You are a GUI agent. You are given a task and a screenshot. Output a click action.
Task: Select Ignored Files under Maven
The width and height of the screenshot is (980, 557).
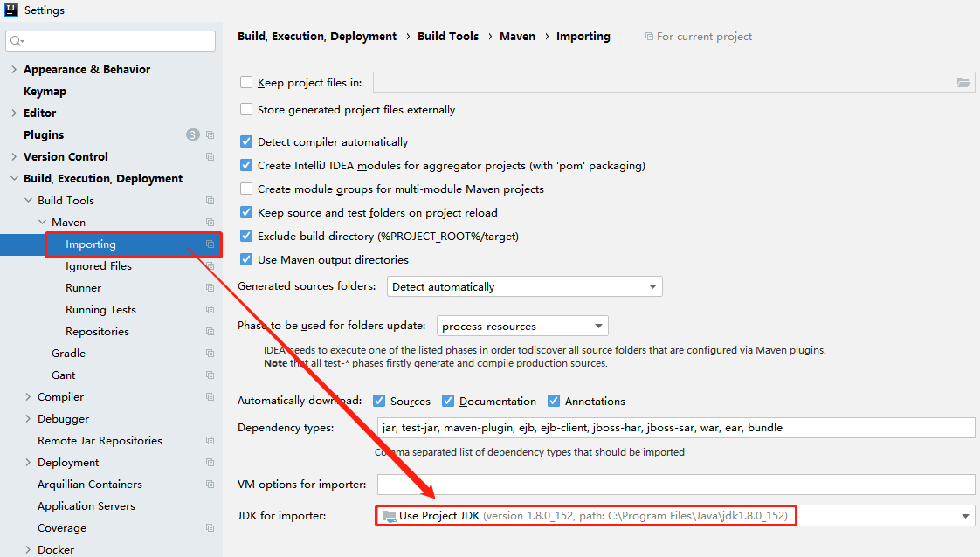coord(99,266)
